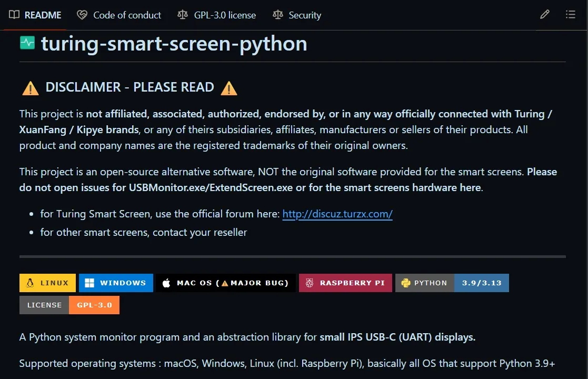Click the green pulse logo icon

point(27,43)
